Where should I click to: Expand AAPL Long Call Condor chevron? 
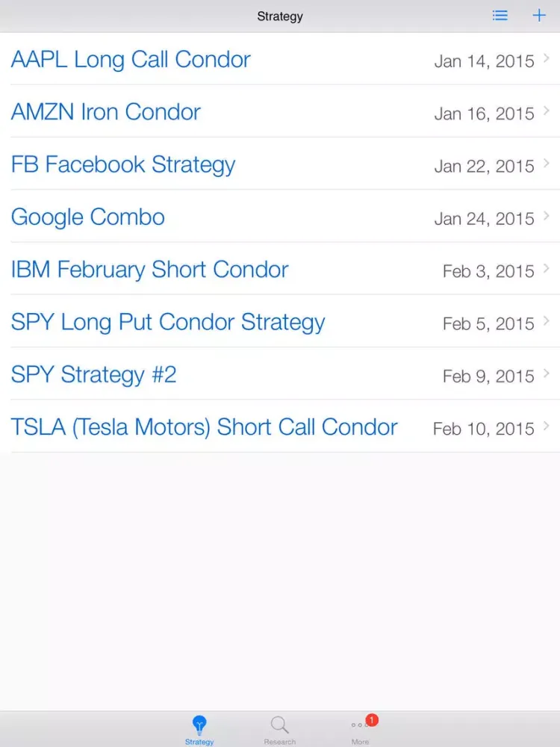(547, 58)
